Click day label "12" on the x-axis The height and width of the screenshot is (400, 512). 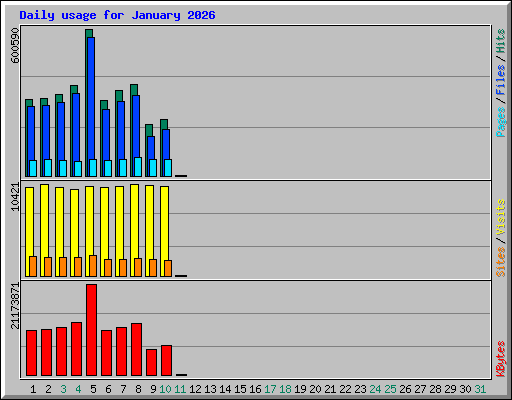[x=195, y=389]
